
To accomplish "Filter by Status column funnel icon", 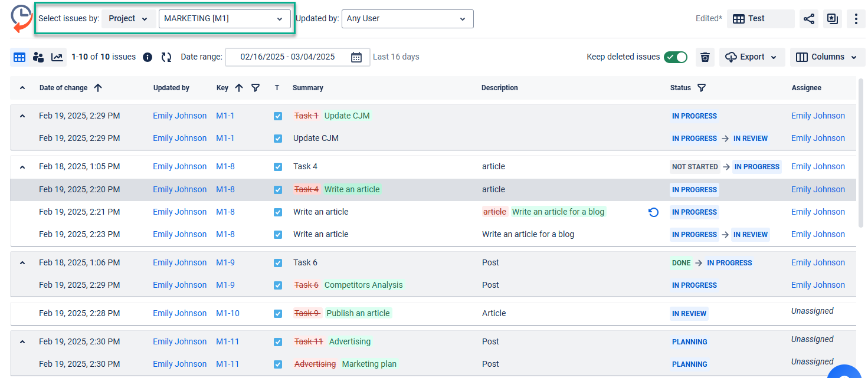I will 701,88.
